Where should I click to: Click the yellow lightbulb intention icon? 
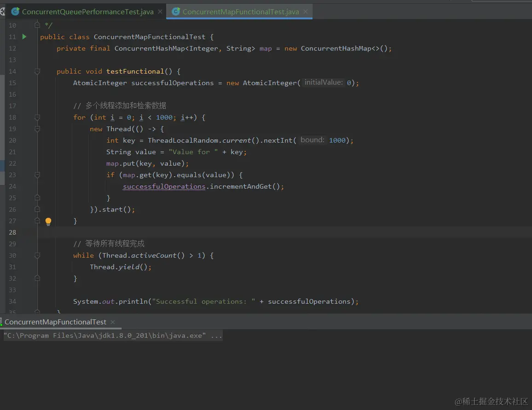point(48,221)
